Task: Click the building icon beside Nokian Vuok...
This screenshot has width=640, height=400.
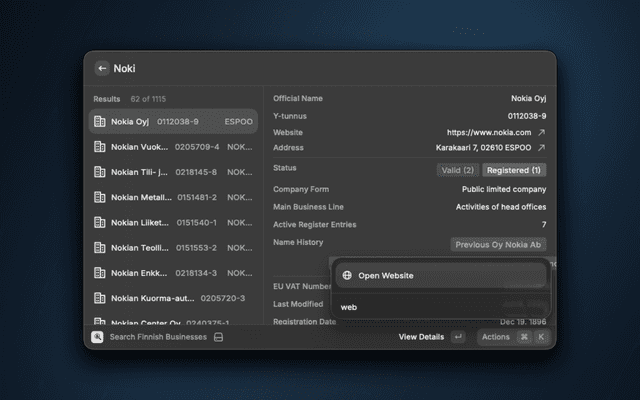Action: click(x=100, y=147)
